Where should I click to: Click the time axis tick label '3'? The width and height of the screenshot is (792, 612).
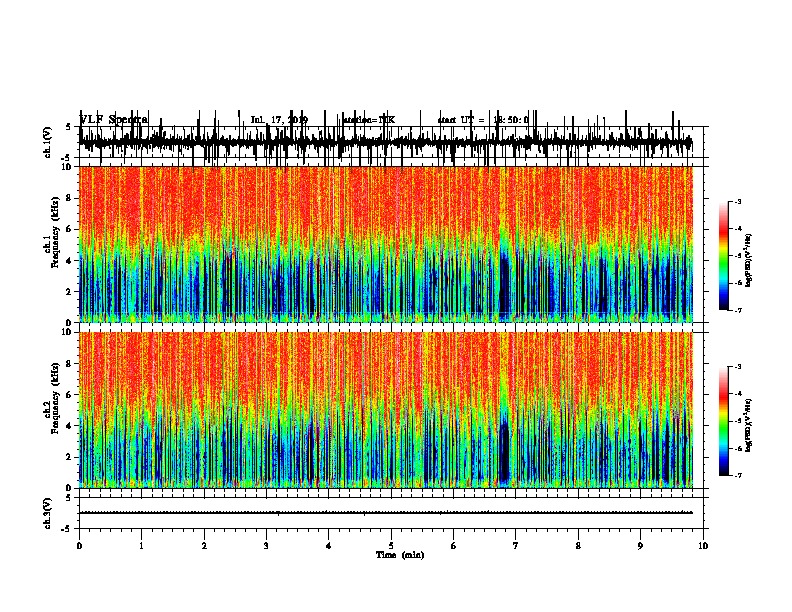click(x=266, y=545)
